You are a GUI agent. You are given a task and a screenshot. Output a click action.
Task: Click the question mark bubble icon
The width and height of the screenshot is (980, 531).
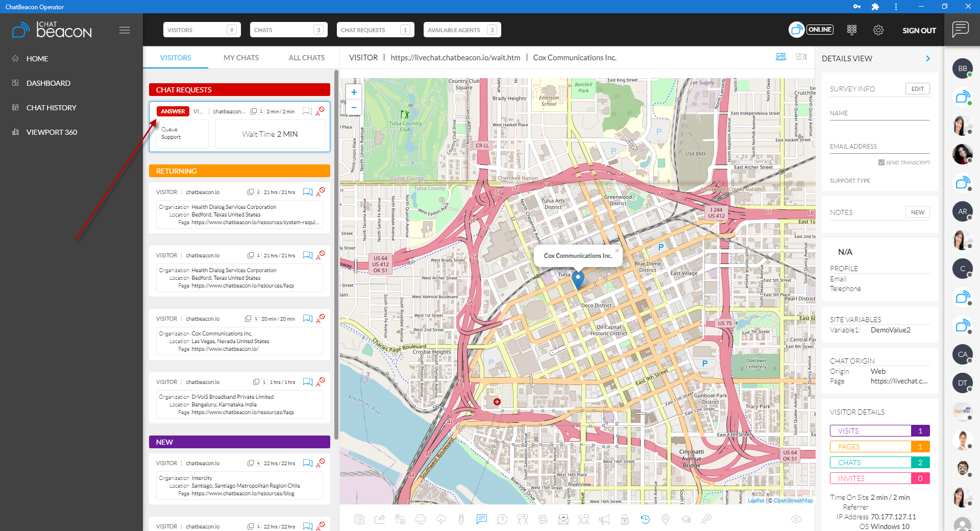502,519
